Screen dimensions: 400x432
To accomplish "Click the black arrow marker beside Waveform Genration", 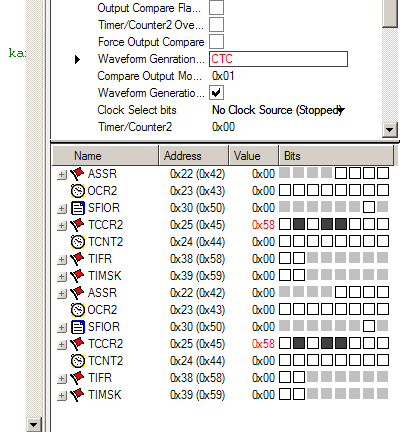I will [77, 59].
